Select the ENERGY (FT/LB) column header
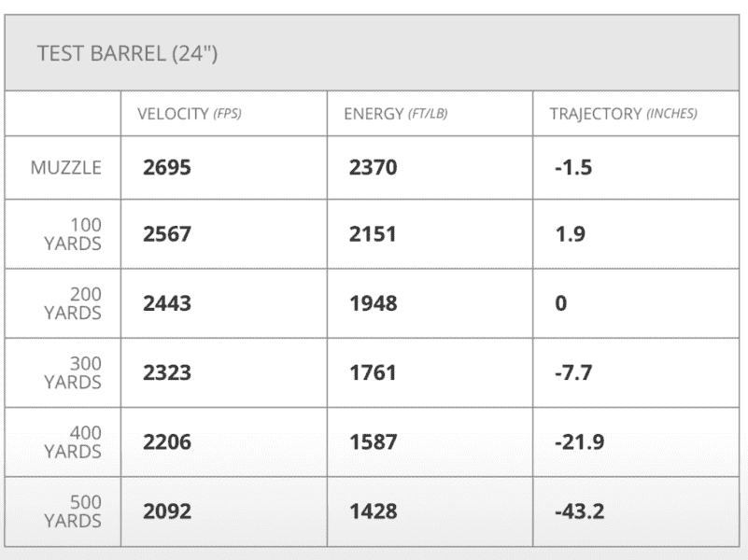748x560 pixels. point(396,114)
